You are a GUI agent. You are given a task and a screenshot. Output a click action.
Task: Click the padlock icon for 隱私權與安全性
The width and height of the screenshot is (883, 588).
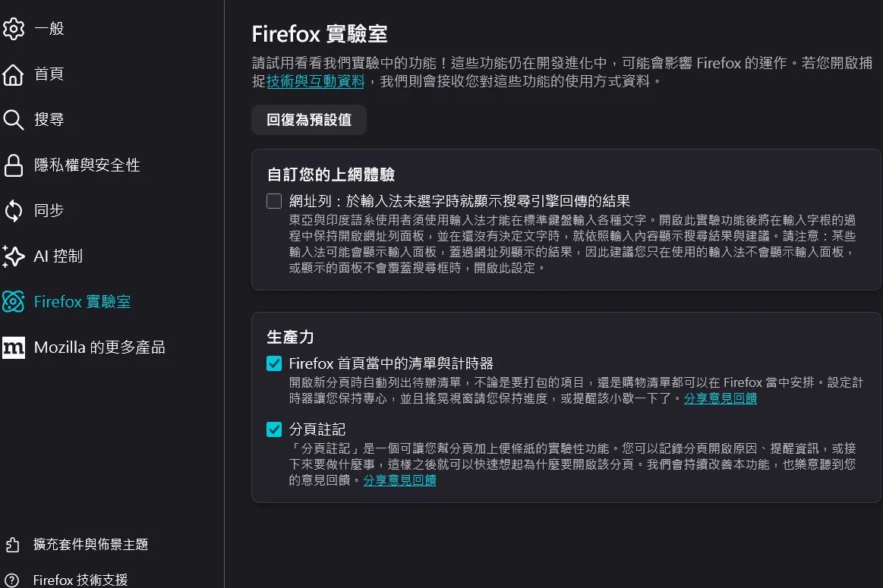pos(13,165)
